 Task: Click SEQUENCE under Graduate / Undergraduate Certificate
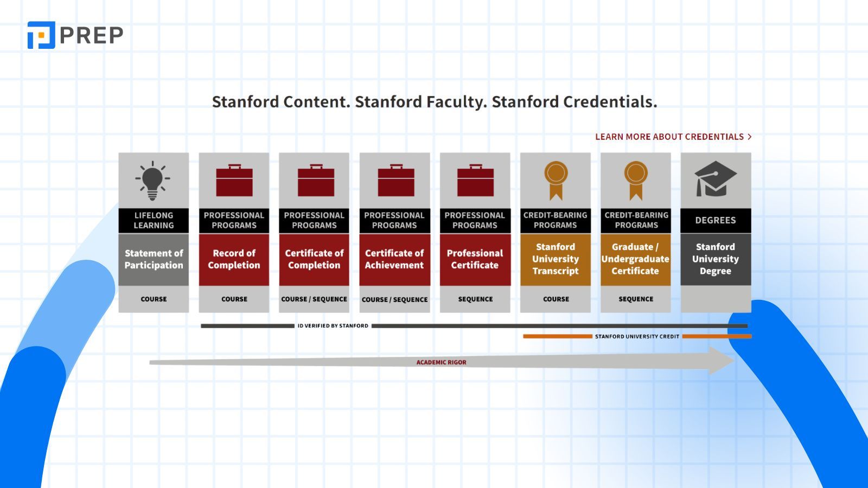pos(636,299)
